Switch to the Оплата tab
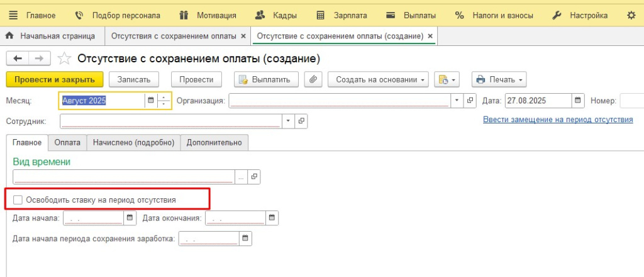 click(x=67, y=143)
